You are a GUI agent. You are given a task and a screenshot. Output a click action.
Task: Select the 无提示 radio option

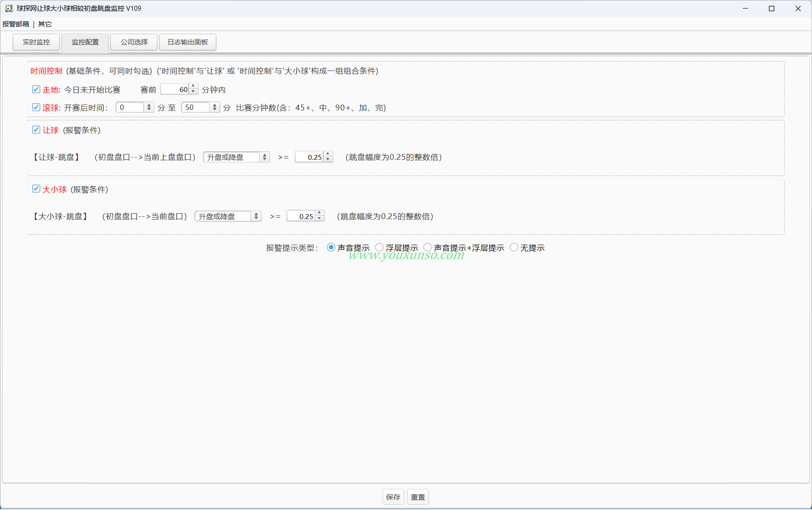(x=514, y=247)
